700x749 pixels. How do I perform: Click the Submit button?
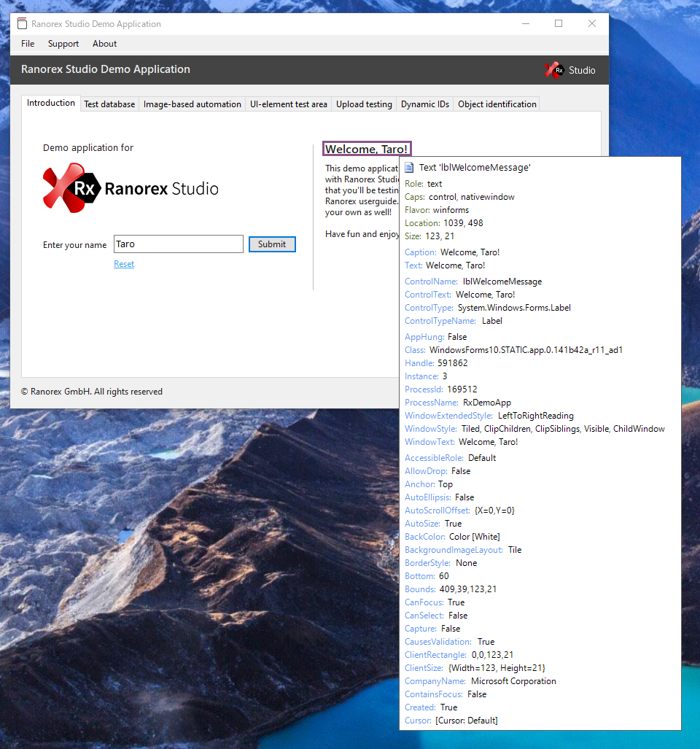272,244
